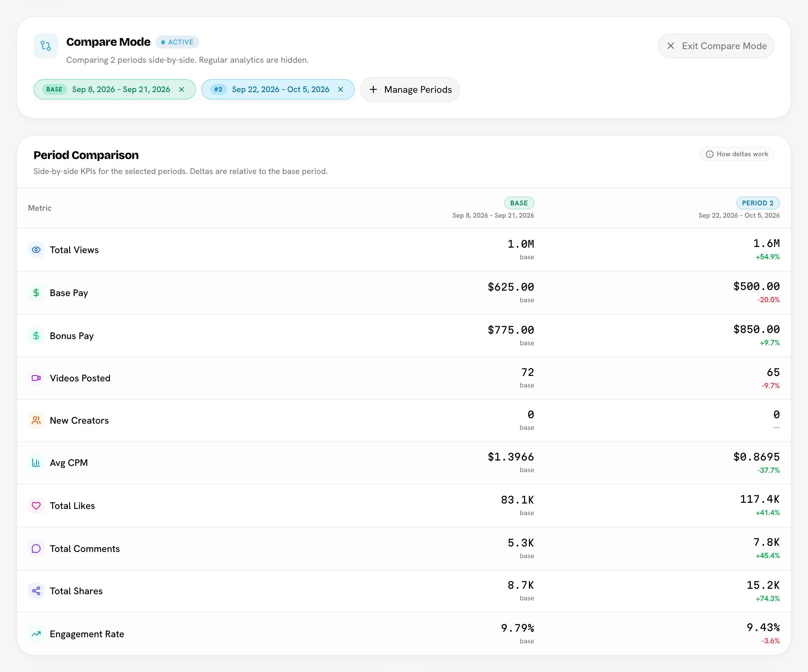The image size is (808, 672).
Task: Click the 72 videos posted value
Action: click(528, 372)
